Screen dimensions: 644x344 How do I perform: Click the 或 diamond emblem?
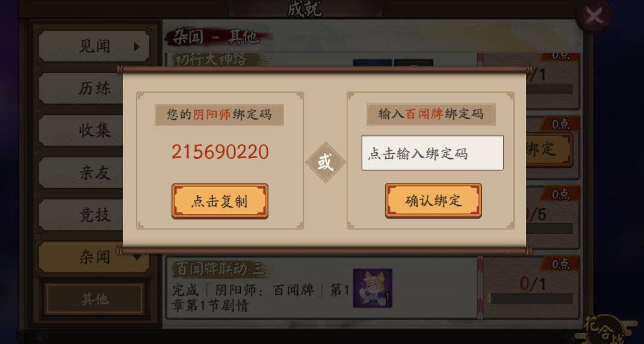[x=325, y=162]
